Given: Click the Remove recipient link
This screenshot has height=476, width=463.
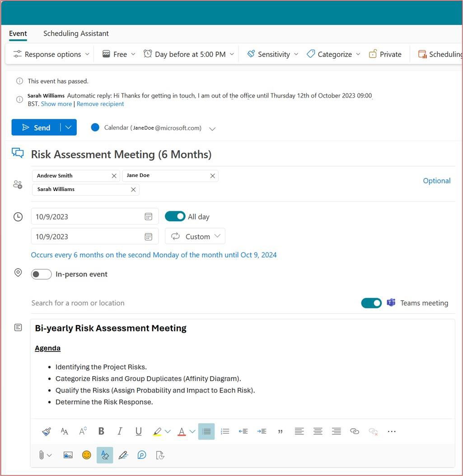Looking at the screenshot, I should click(x=100, y=104).
